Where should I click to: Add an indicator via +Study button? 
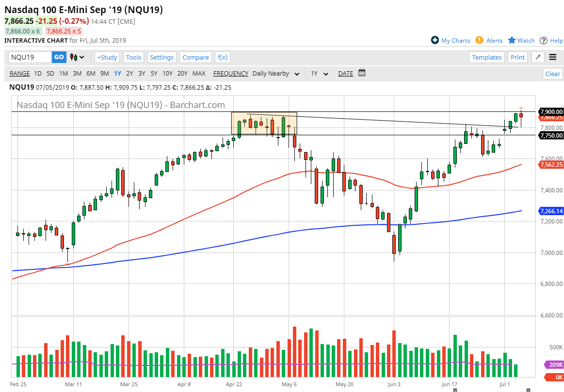pyautogui.click(x=107, y=57)
